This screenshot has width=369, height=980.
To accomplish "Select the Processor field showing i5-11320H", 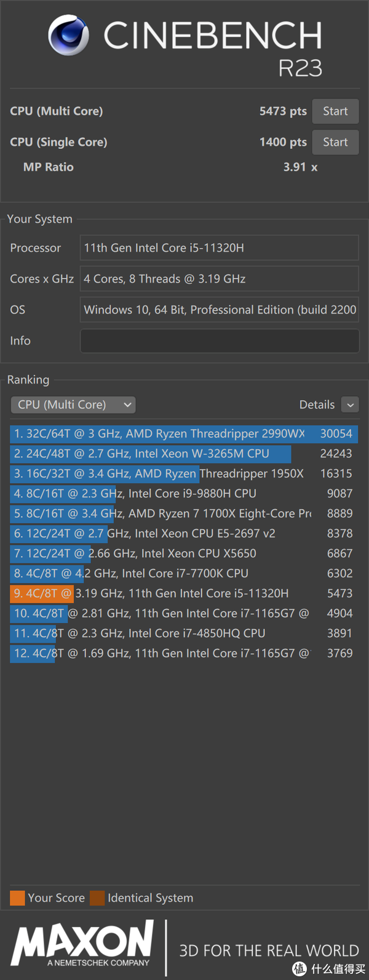I will (x=220, y=247).
